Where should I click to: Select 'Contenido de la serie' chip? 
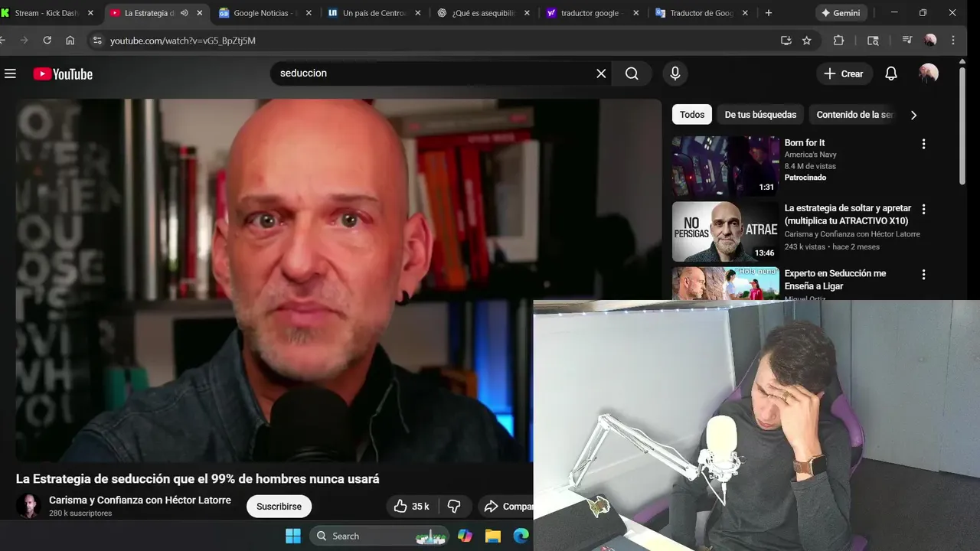854,115
